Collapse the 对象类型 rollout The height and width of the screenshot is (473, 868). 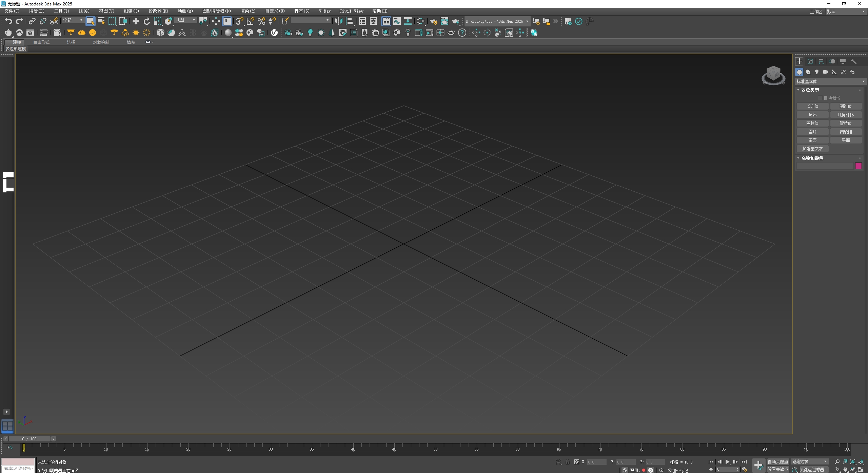798,90
